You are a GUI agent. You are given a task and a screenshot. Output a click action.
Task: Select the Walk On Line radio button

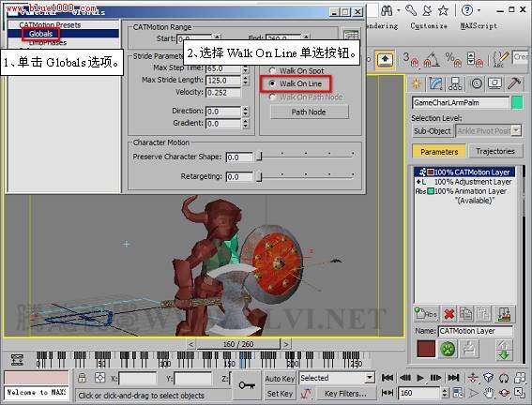point(272,83)
